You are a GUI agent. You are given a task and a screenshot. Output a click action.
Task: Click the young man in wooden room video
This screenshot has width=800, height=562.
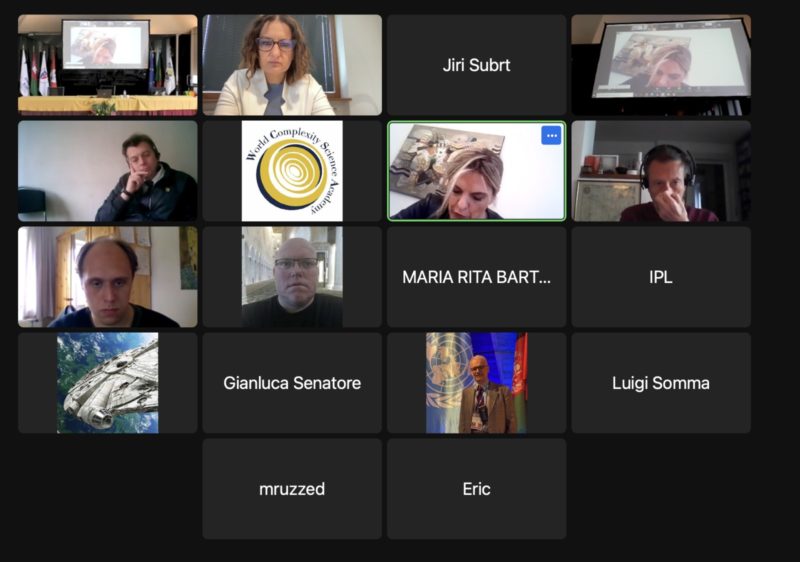pos(108,277)
